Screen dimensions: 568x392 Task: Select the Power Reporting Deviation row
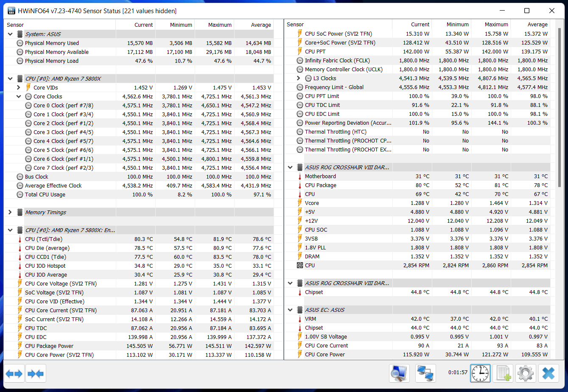click(417, 123)
